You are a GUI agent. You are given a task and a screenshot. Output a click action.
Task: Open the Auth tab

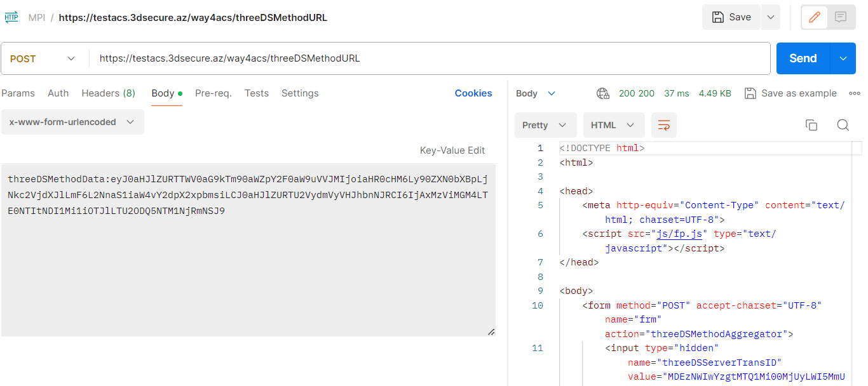(58, 93)
